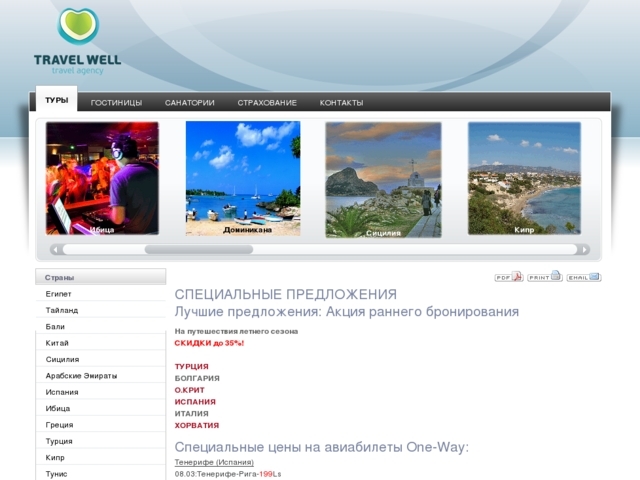Open the Тенерифе (Испания) link

(214, 462)
